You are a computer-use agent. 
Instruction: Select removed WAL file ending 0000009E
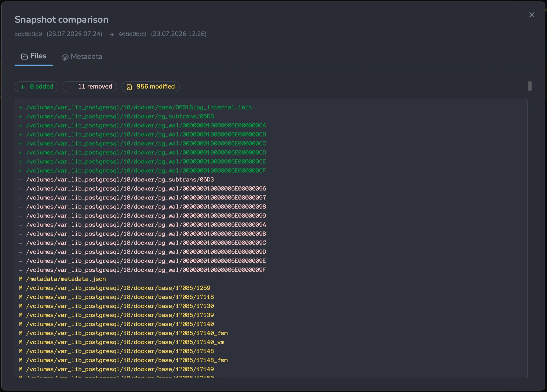click(x=143, y=261)
